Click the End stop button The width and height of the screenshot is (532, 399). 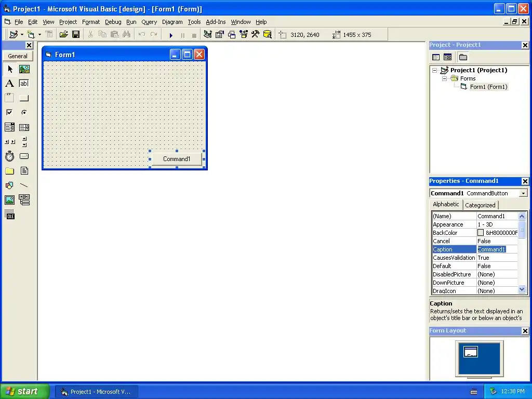coord(194,35)
